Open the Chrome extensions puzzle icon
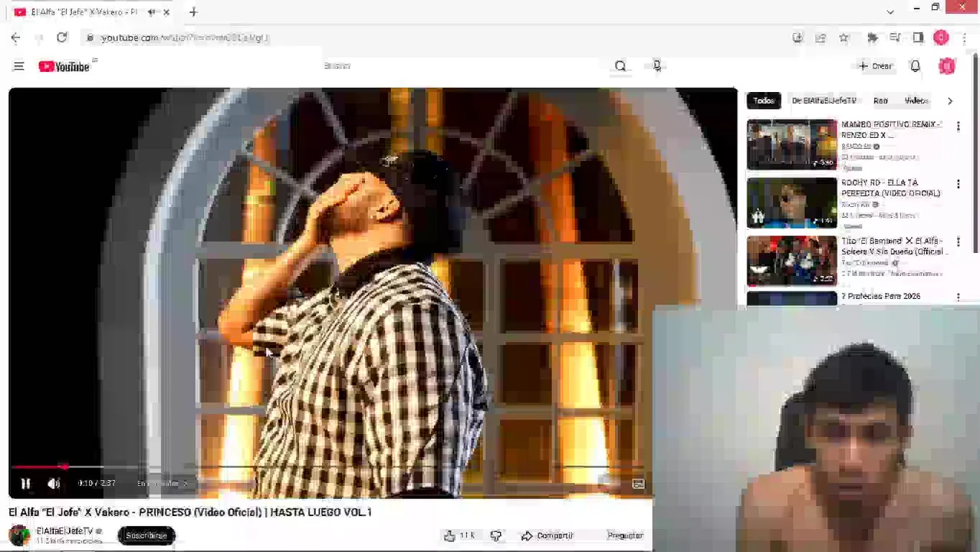This screenshot has height=552, width=980. pos(872,38)
